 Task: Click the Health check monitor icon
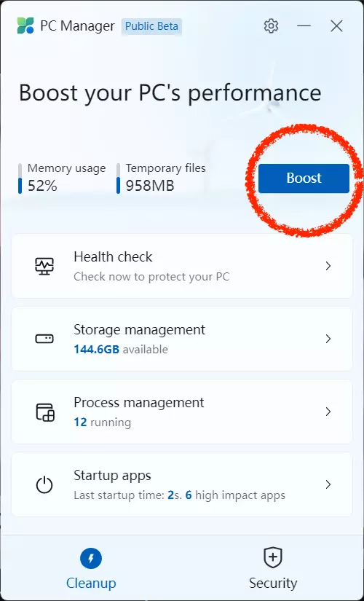tap(44, 266)
